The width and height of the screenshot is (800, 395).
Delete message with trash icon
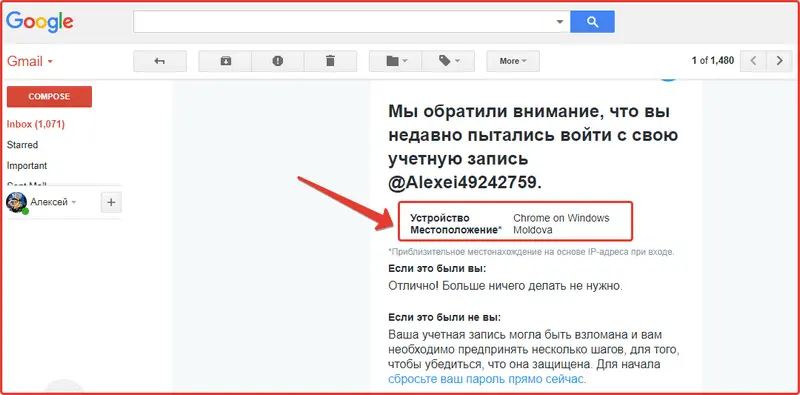coord(330,61)
